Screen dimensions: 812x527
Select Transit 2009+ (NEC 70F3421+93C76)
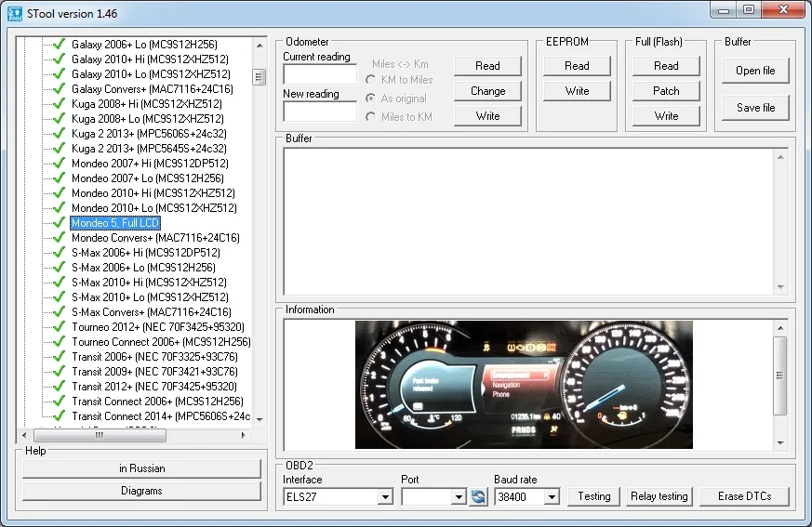click(154, 372)
